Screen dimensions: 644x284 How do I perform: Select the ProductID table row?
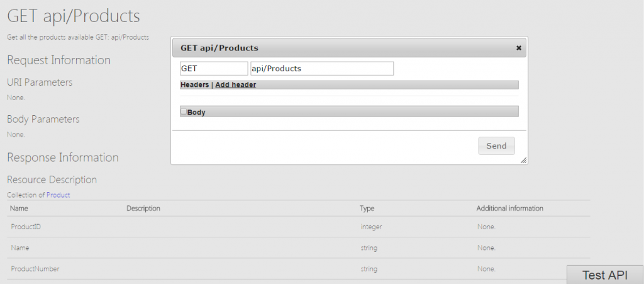tap(299, 227)
